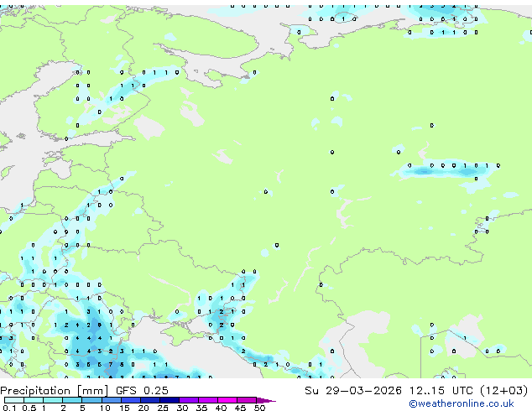Click the '12..15 UTC' time label
This screenshot has width=532, height=411.
tap(441, 390)
